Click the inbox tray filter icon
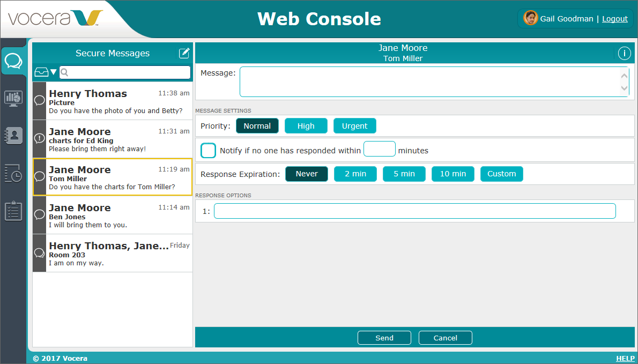The height and width of the screenshot is (364, 638). (x=41, y=72)
